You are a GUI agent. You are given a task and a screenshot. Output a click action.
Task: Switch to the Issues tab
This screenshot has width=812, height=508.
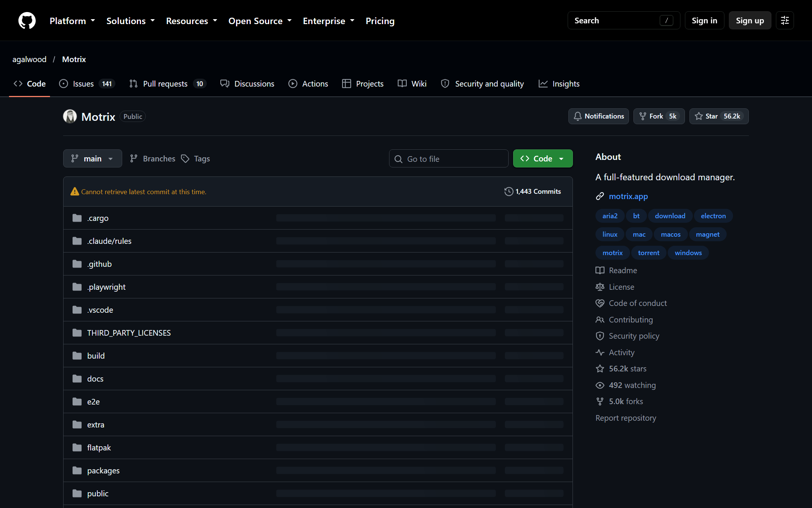[x=87, y=84]
